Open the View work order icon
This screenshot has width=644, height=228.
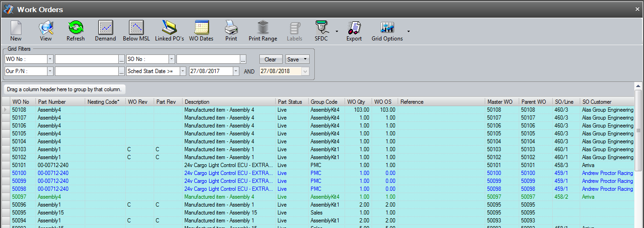(x=46, y=31)
